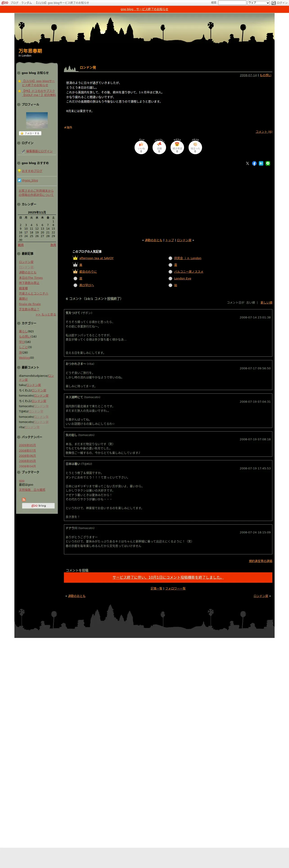Open the おすすめブログ link
This screenshot has height=868, width=289.
32,171
